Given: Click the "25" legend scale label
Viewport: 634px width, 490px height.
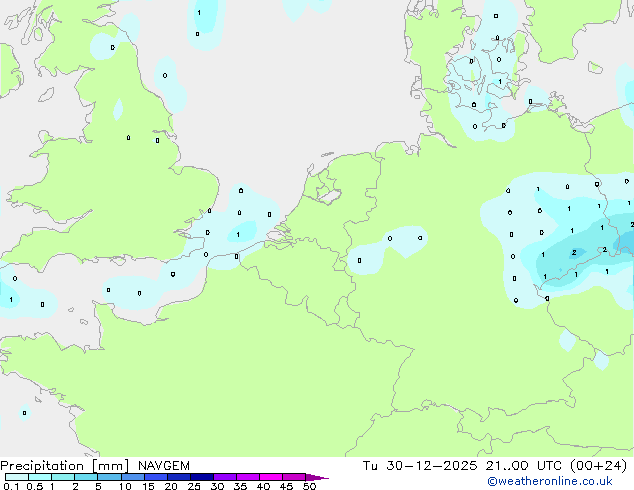Looking at the screenshot, I should [x=194, y=486].
